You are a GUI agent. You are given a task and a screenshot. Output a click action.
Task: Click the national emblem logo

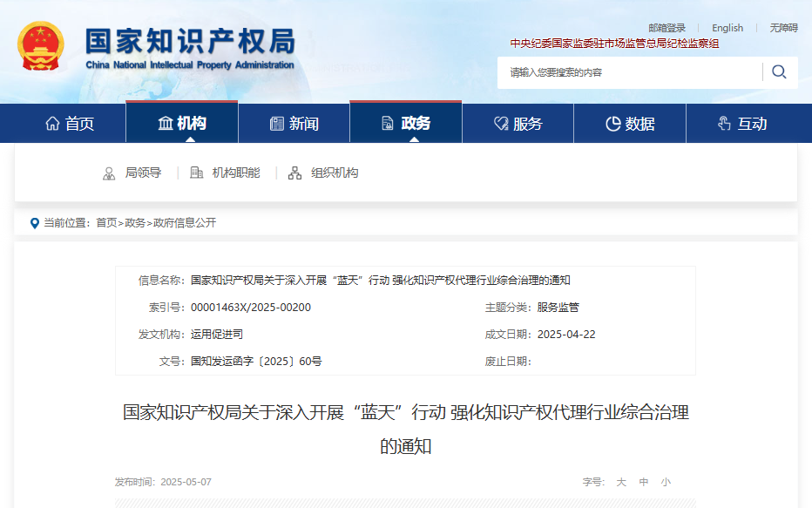[x=41, y=46]
